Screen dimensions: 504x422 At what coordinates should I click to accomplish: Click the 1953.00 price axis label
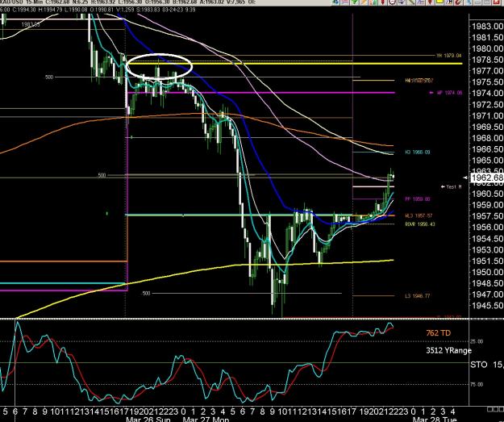487,249
